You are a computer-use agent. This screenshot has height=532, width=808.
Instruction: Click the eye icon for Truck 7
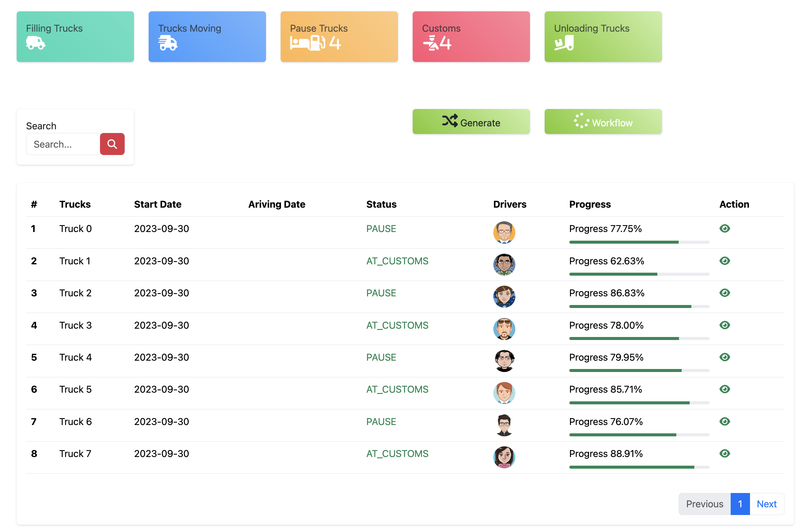pyautogui.click(x=725, y=454)
